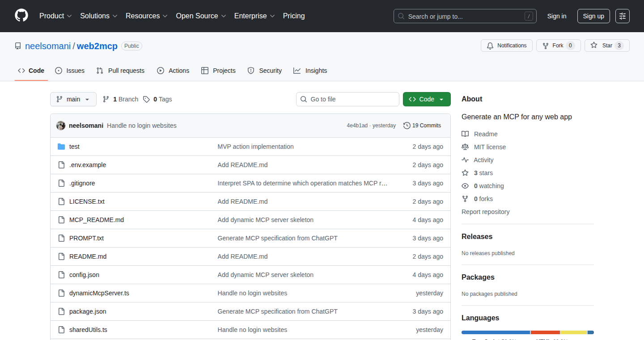Screen dimensions: 644x340
Task: Click the orange segment of language bar
Action: point(545,332)
